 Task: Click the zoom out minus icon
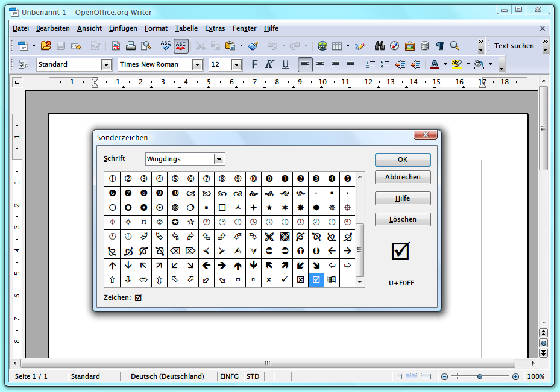pos(444,376)
